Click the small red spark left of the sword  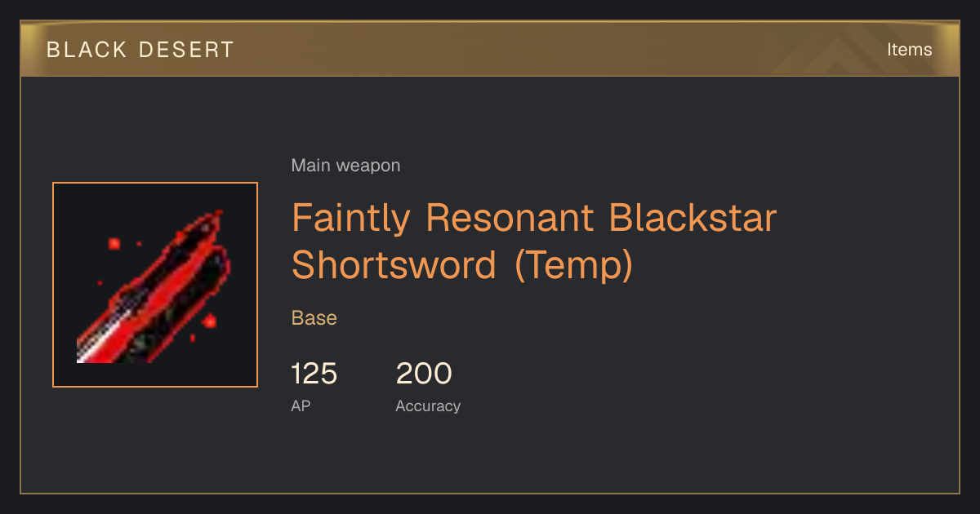pos(114,242)
